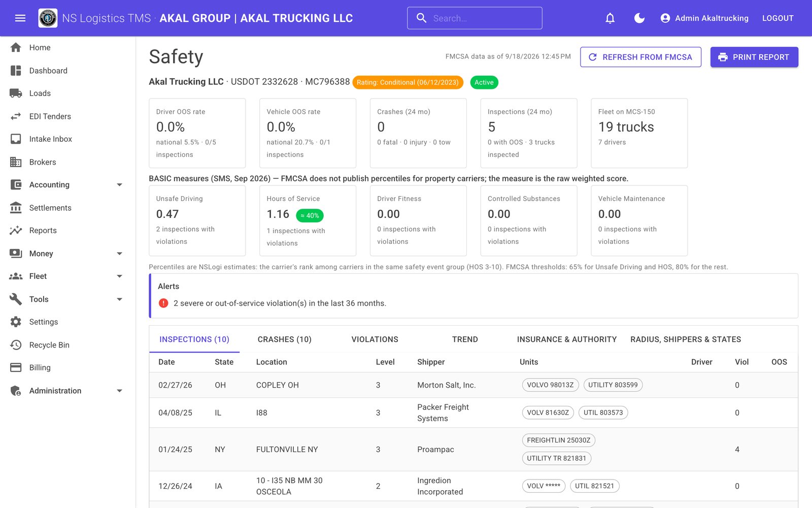Click the Billing card icon

point(16,367)
